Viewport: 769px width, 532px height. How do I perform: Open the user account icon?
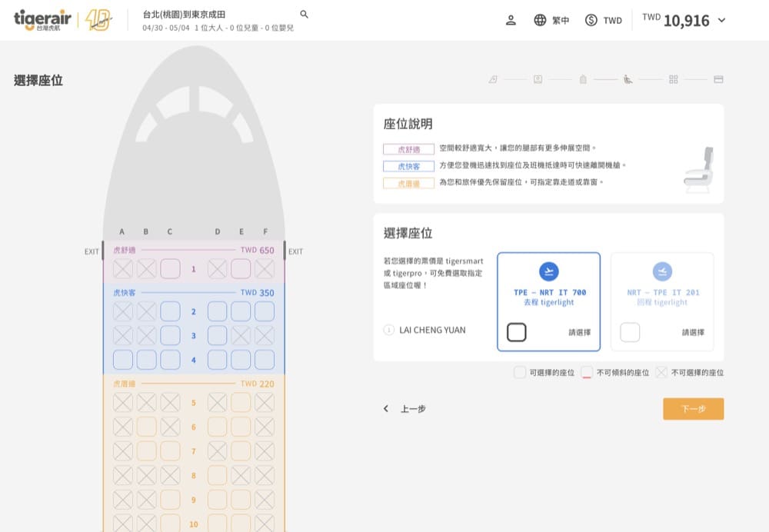[511, 20]
